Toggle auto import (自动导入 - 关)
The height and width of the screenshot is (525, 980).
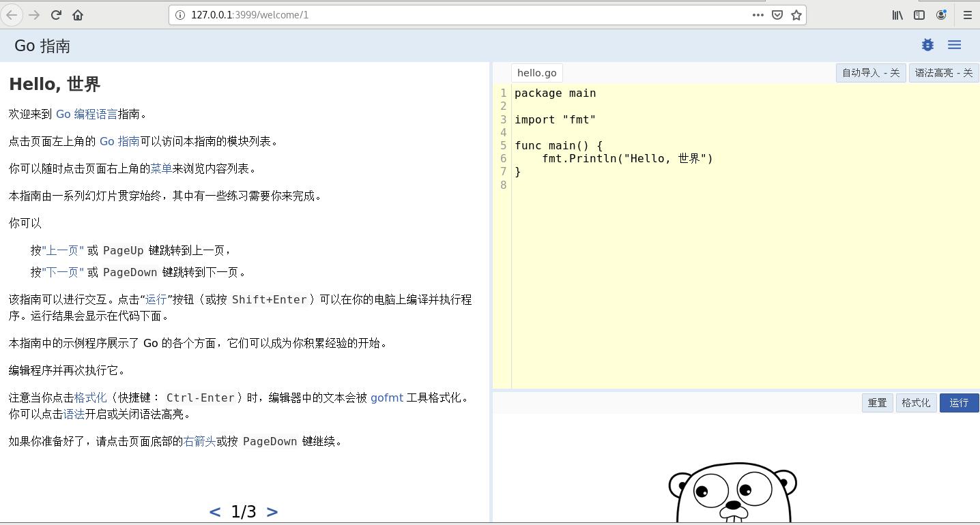871,73
